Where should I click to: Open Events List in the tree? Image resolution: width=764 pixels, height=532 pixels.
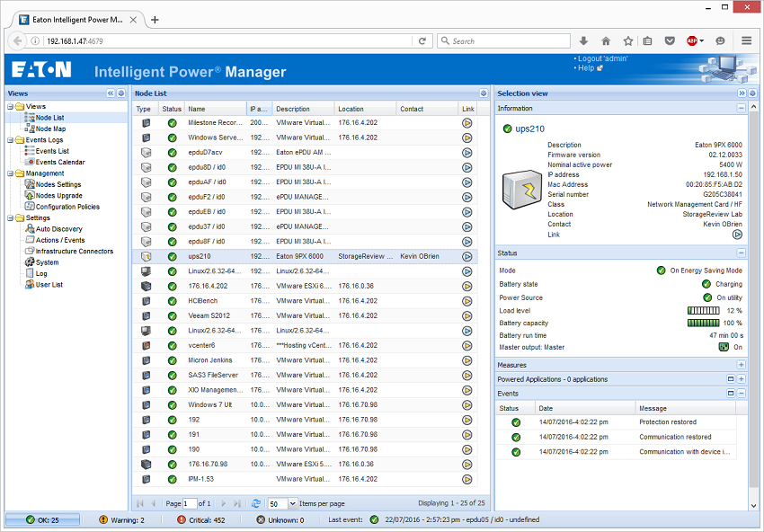point(52,151)
